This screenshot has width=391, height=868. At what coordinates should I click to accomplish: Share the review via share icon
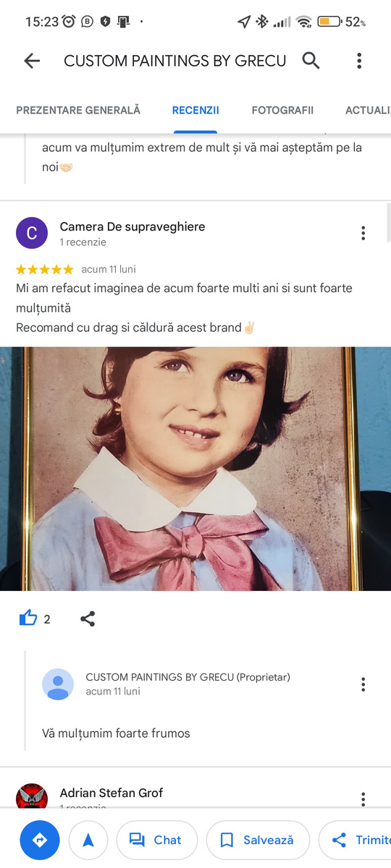click(88, 618)
